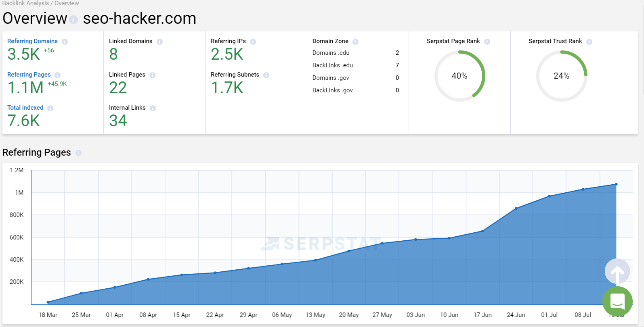Click info icon beside Domain Zone
Screen dimensions: 644x327
click(x=355, y=42)
